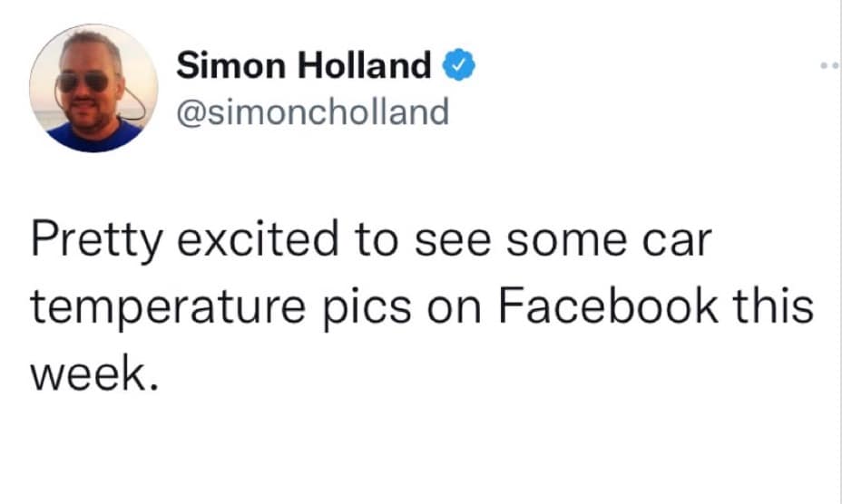Open the Simon Holland display name
This screenshot has height=504, width=842.
tap(303, 65)
